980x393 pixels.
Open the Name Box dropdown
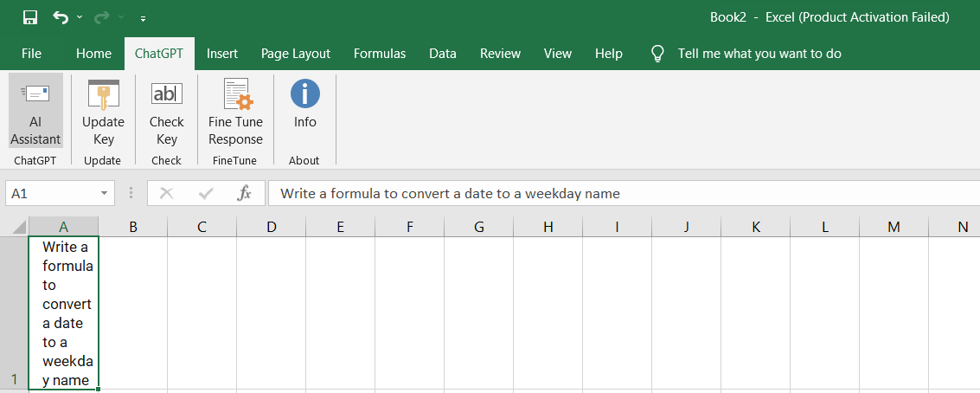click(105, 193)
